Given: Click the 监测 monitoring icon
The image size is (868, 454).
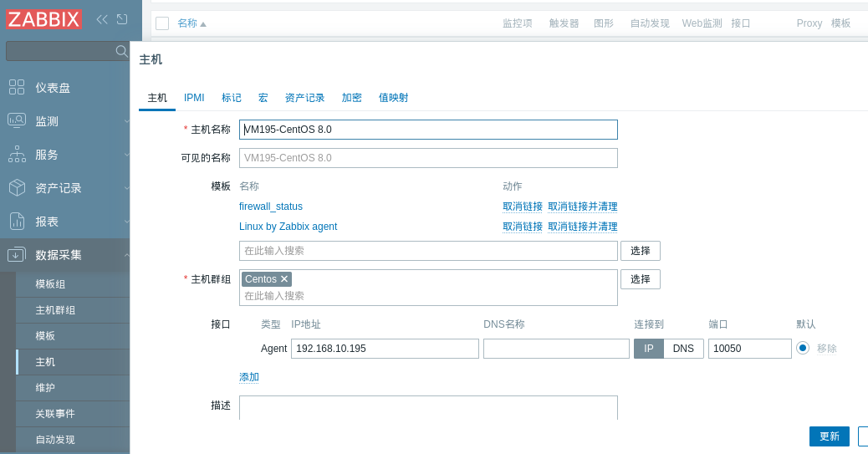Looking at the screenshot, I should coord(17,120).
